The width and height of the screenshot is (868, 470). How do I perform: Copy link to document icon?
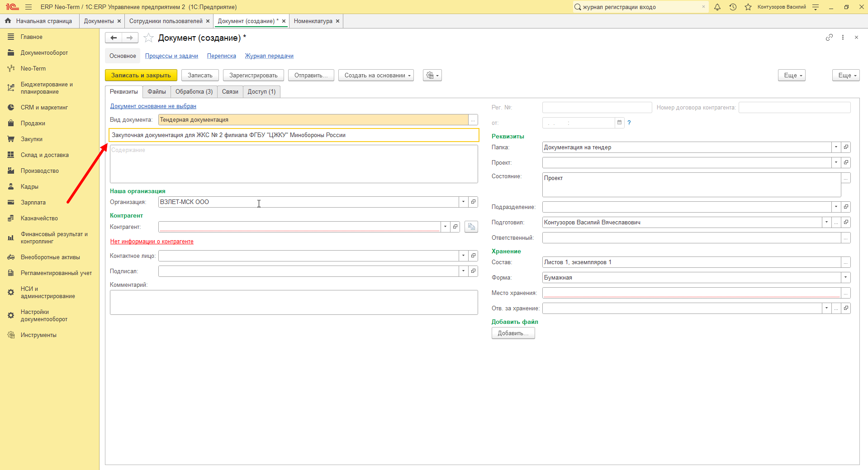tap(829, 38)
